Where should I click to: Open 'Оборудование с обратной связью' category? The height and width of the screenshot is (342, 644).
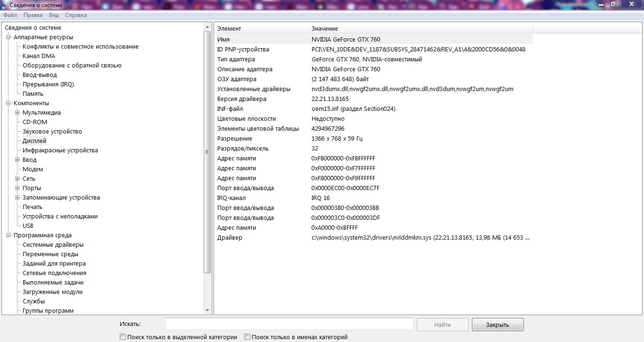coord(72,66)
